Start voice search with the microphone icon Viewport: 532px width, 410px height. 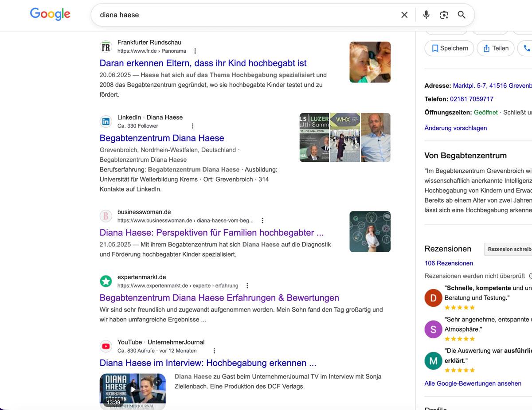(426, 15)
